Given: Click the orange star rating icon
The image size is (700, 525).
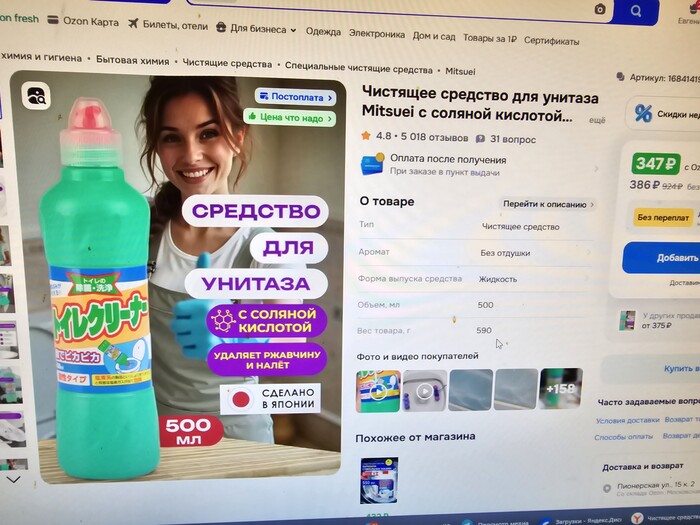Looking at the screenshot, I should coord(366,137).
